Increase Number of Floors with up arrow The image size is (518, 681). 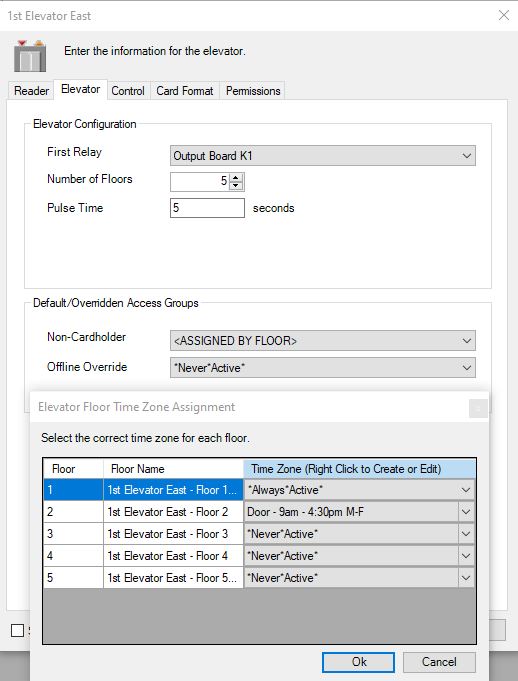tap(236, 178)
